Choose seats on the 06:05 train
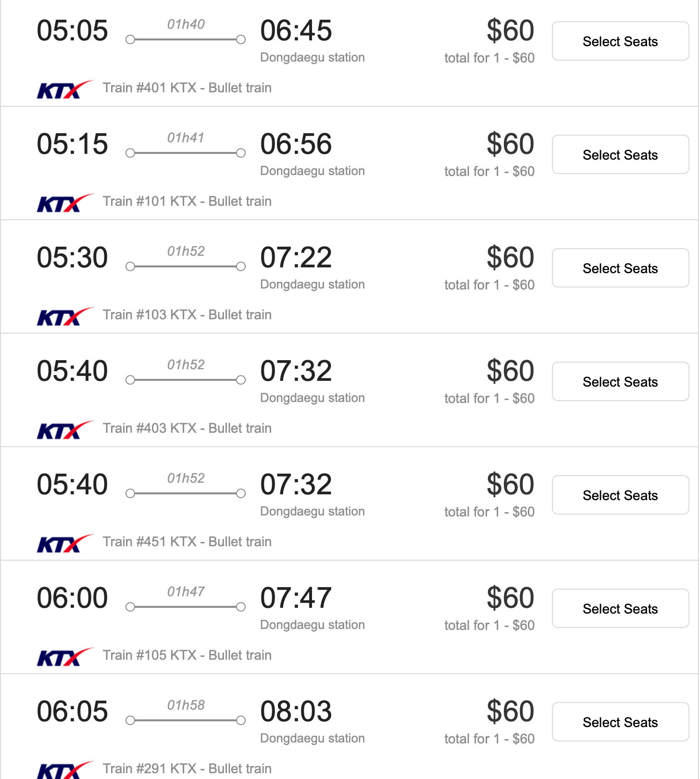Viewport: 700px width, 779px height. click(x=620, y=722)
